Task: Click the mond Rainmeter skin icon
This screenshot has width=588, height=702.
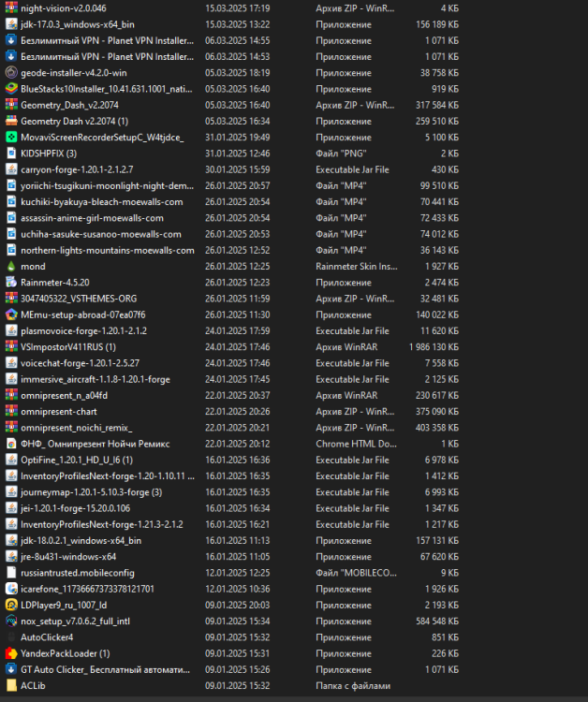Action: tap(11, 267)
